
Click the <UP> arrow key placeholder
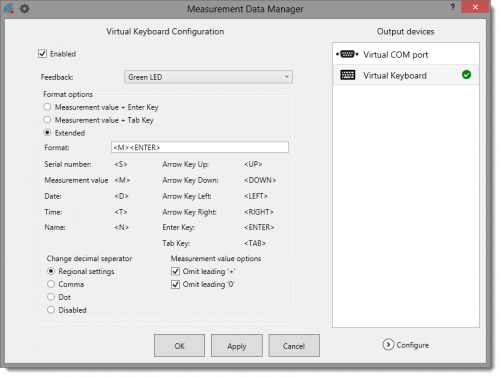[253, 164]
